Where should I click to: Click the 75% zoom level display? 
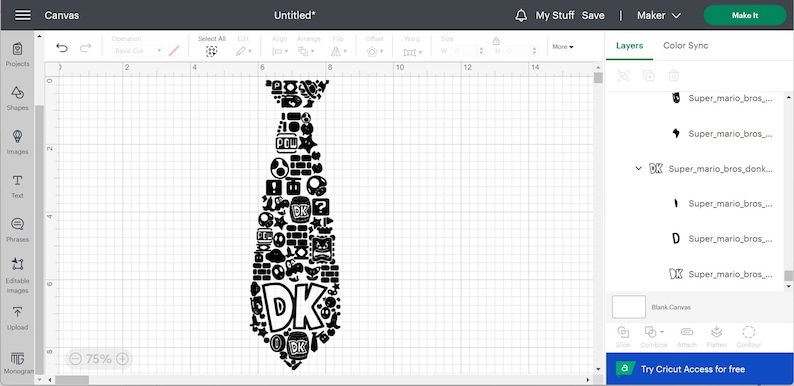coord(99,359)
